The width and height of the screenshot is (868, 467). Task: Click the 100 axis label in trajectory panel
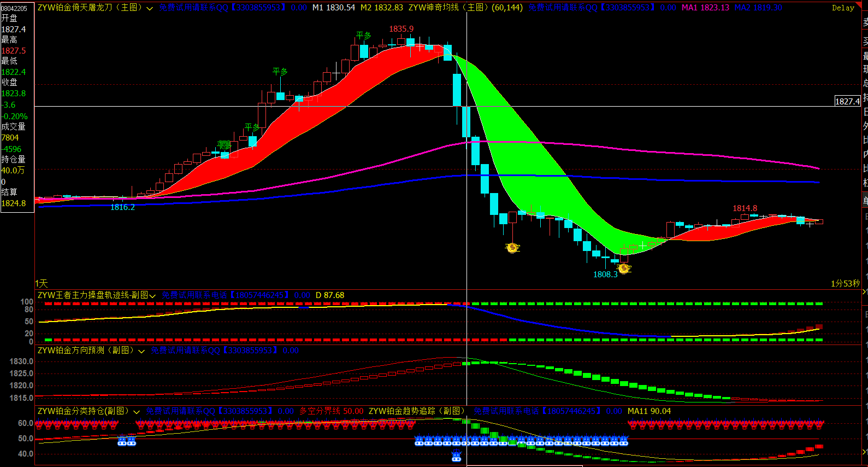tap(27, 302)
